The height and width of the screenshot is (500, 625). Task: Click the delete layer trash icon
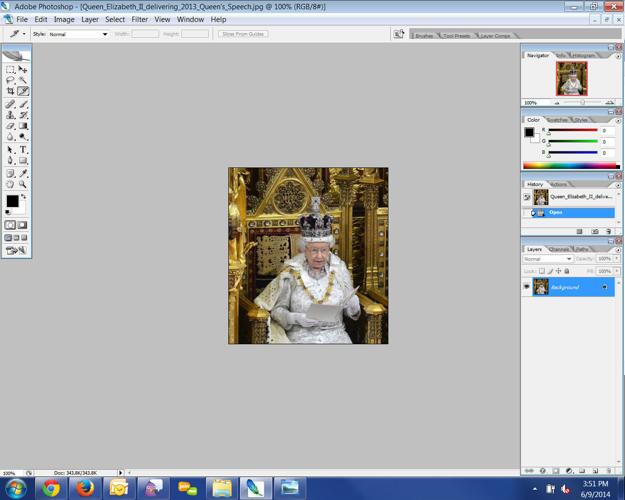pos(609,470)
